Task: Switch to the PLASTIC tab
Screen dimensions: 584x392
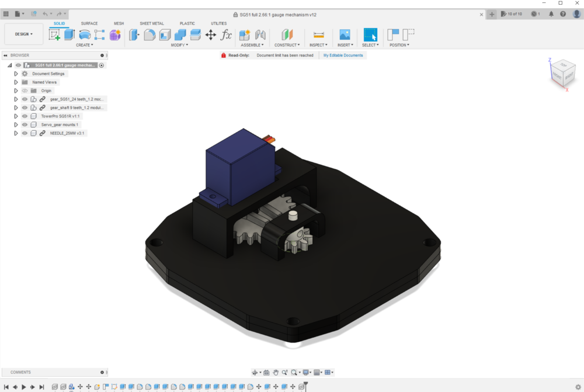Action: [x=187, y=23]
